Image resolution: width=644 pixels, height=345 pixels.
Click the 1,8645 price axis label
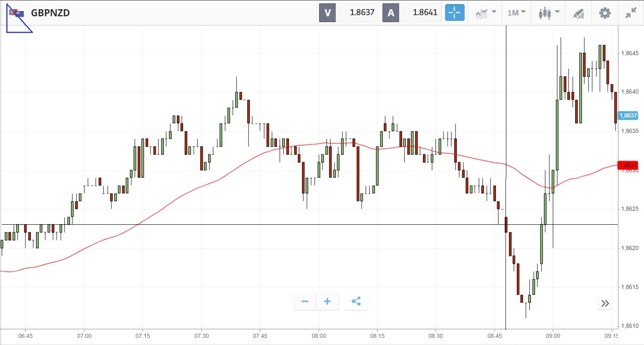tap(630, 53)
